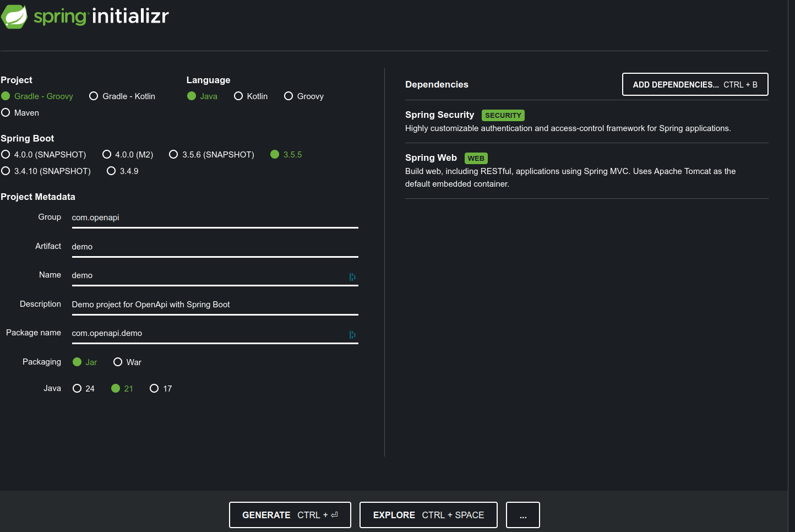This screenshot has height=532, width=795.
Task: Click the password manager icon in Package name field
Action: coord(352,334)
